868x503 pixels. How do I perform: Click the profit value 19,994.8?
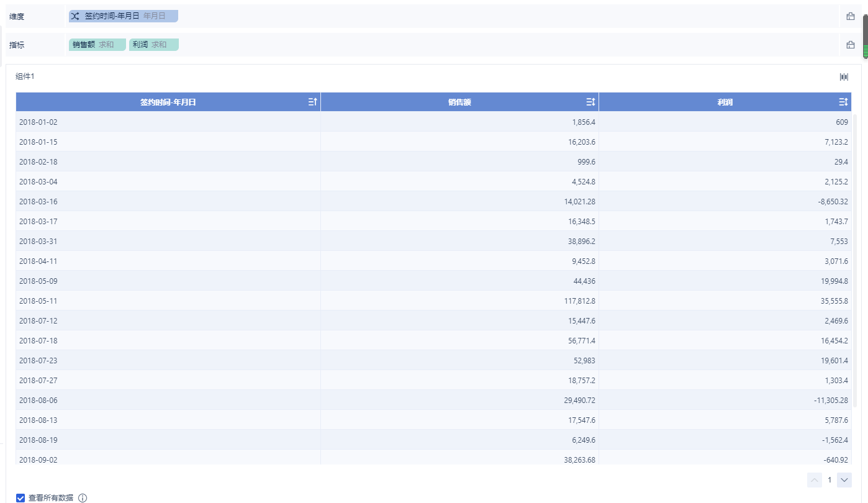pyautogui.click(x=834, y=281)
